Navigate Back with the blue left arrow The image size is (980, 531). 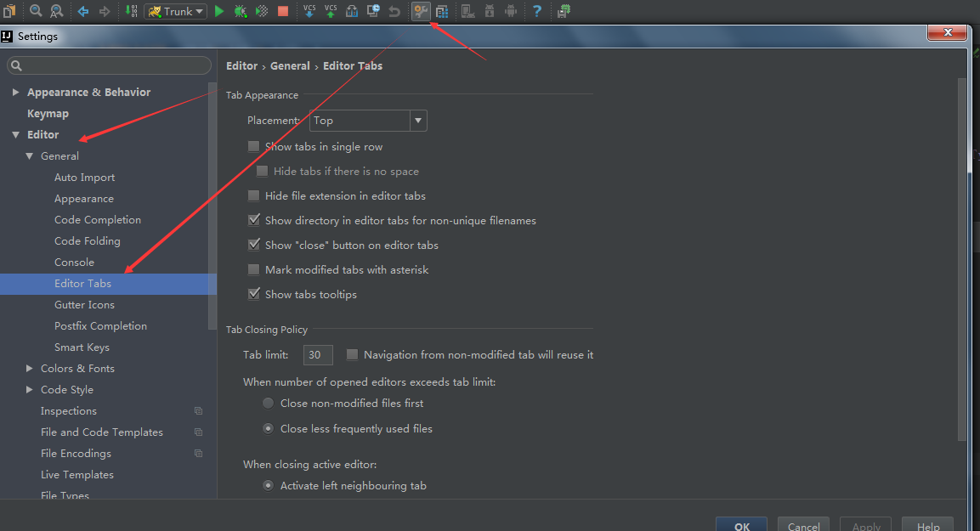pos(83,11)
